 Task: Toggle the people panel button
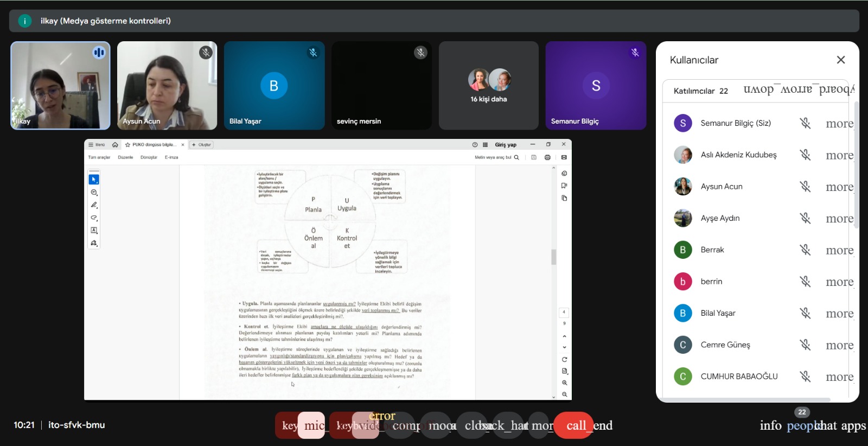click(x=801, y=425)
